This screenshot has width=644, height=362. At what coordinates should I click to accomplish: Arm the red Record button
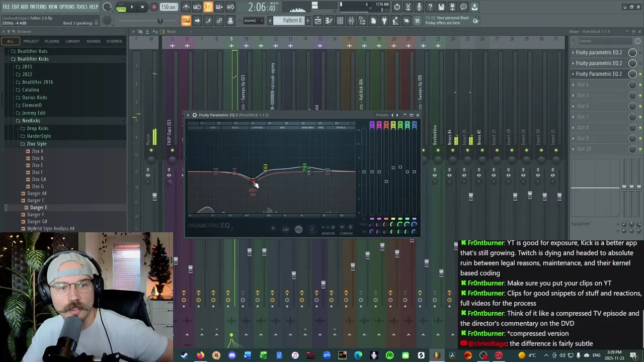coord(154,7)
